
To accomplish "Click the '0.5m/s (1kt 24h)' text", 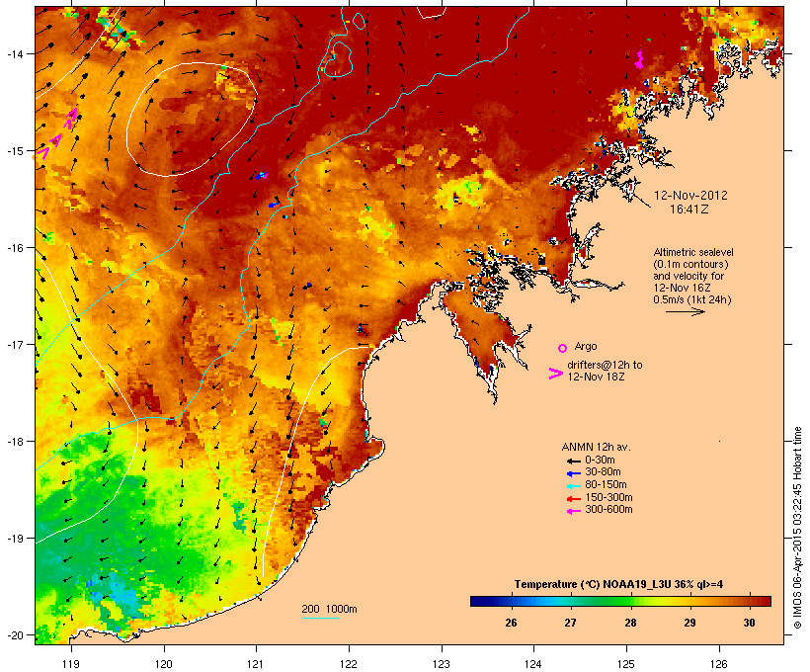I will [692, 299].
